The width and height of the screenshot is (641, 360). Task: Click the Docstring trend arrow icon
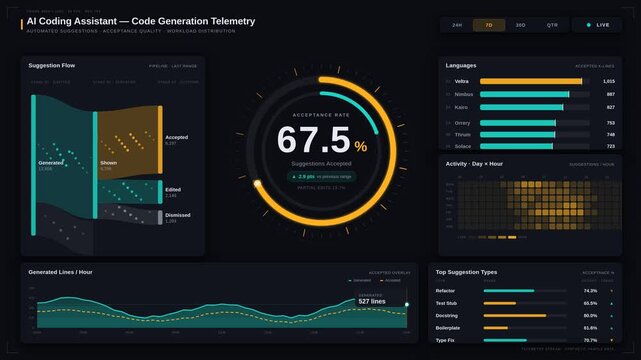click(x=612, y=316)
